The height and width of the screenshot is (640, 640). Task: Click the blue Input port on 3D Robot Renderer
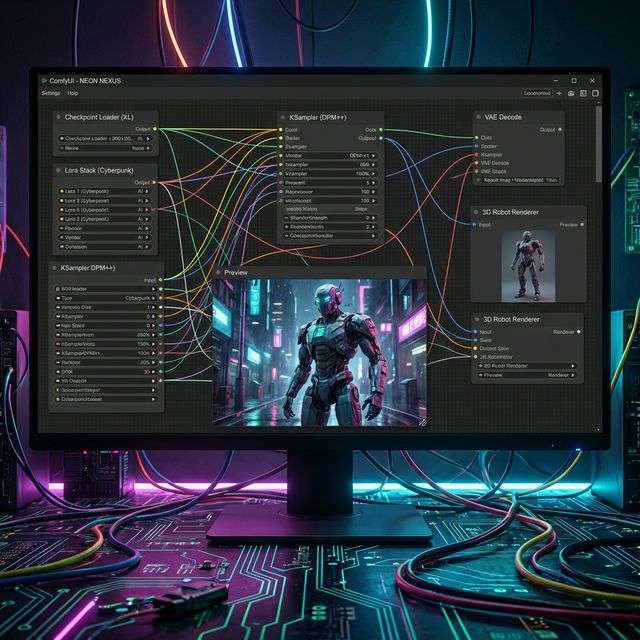474,224
